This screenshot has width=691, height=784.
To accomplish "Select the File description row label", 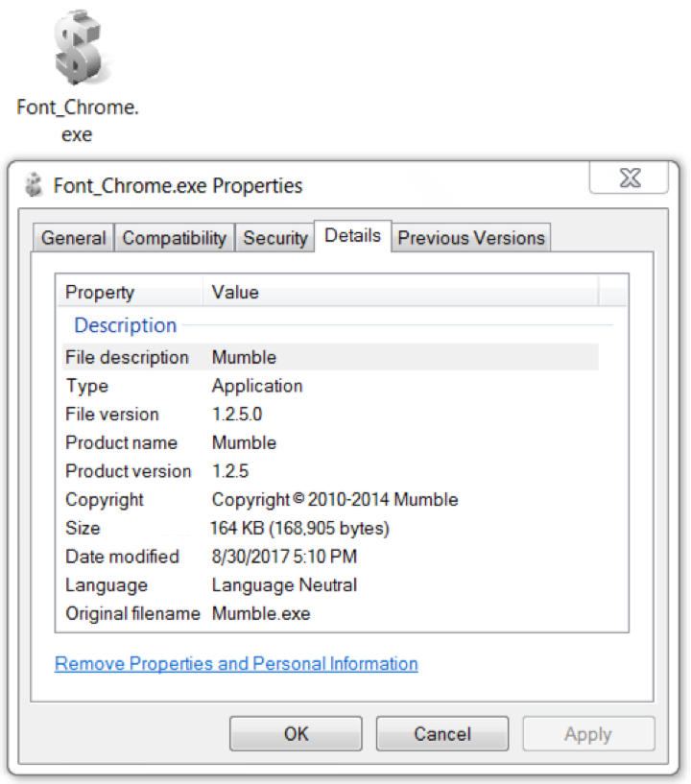I will [x=127, y=357].
